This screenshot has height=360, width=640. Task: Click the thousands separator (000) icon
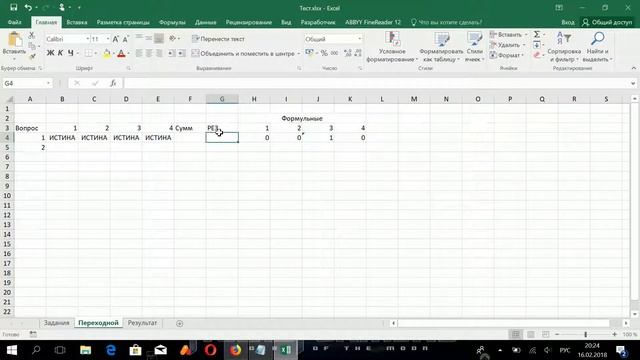[x=334, y=53]
